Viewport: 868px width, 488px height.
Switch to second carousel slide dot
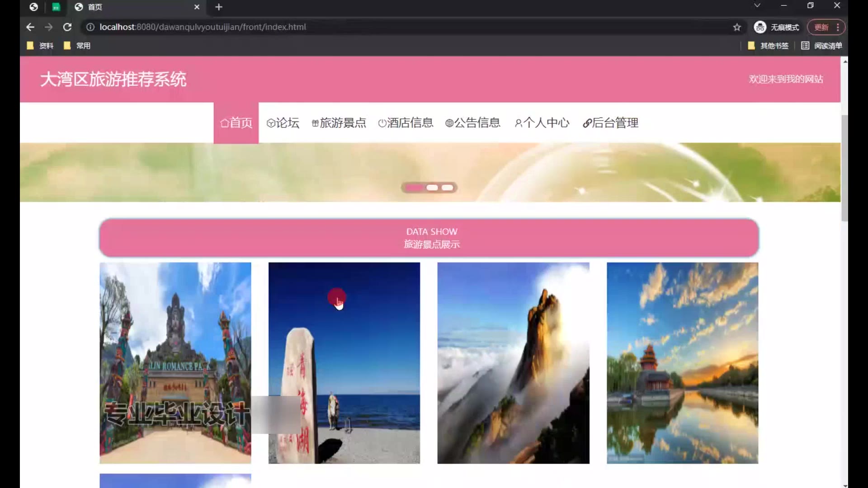(x=432, y=188)
